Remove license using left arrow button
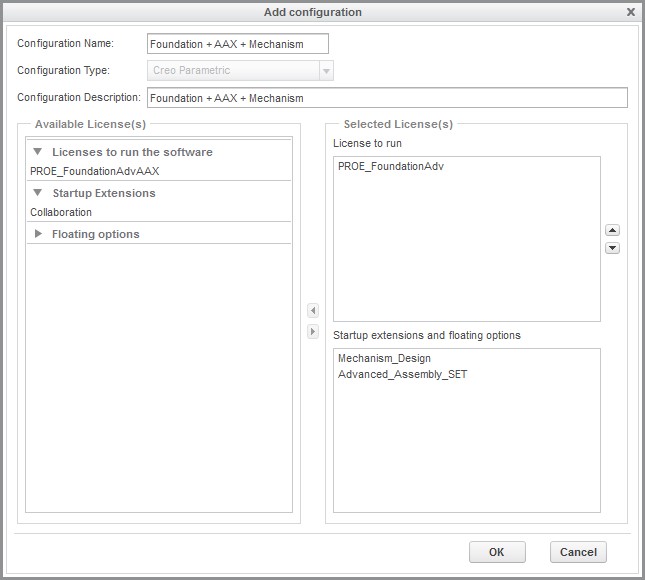Viewport: 645px width, 580px height. pyautogui.click(x=313, y=311)
